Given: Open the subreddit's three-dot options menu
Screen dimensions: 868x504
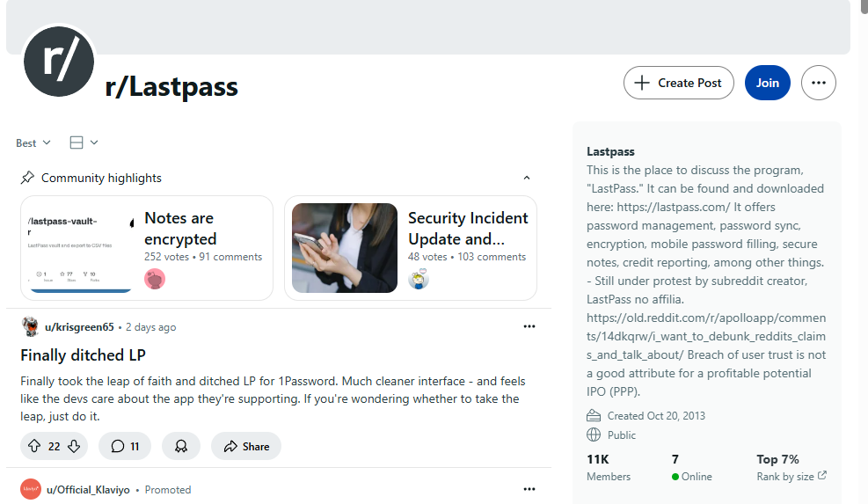Looking at the screenshot, I should [819, 83].
